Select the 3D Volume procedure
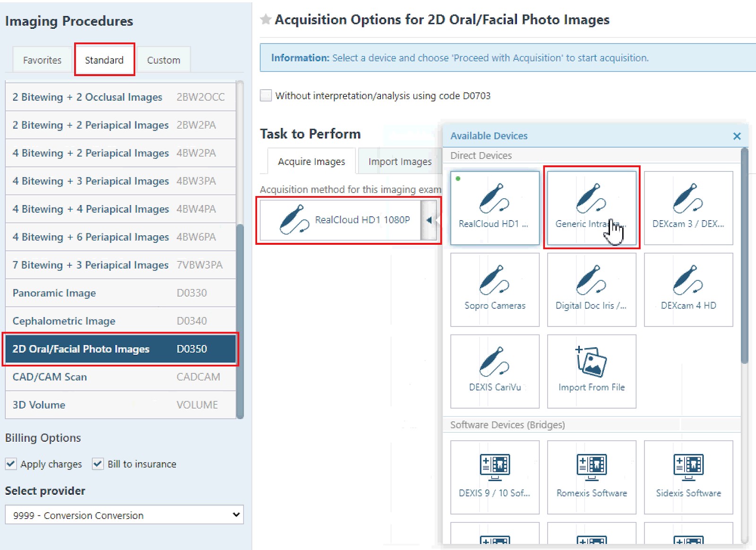This screenshot has width=756, height=550. click(120, 405)
